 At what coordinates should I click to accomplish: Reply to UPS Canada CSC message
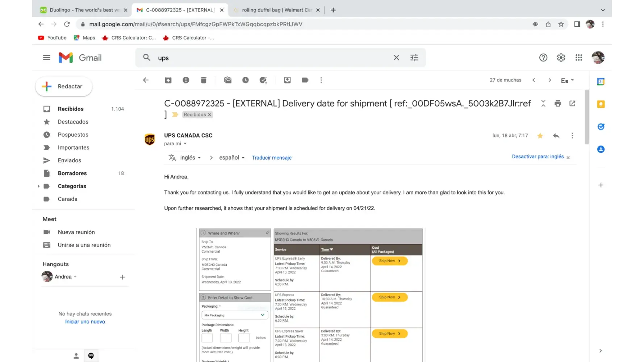pos(556,136)
